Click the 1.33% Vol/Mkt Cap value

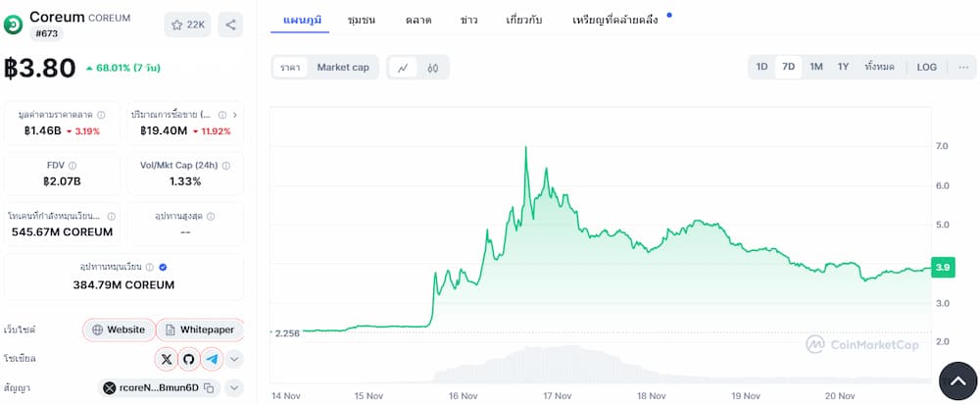(x=185, y=181)
